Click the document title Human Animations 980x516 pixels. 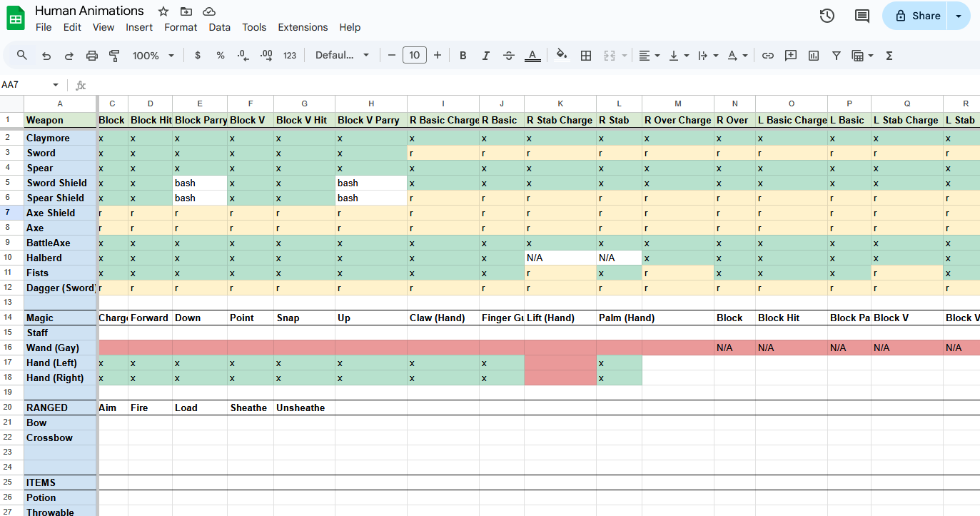[89, 11]
